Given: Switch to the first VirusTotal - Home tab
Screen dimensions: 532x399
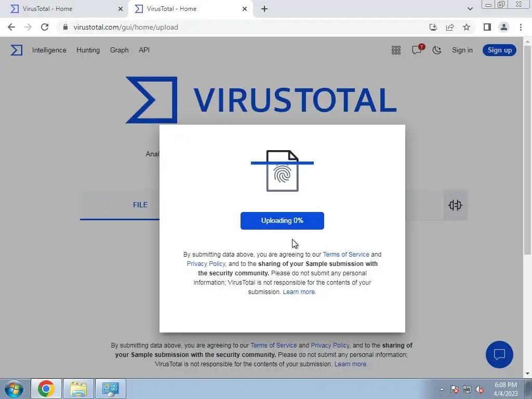Looking at the screenshot, I should [64, 9].
